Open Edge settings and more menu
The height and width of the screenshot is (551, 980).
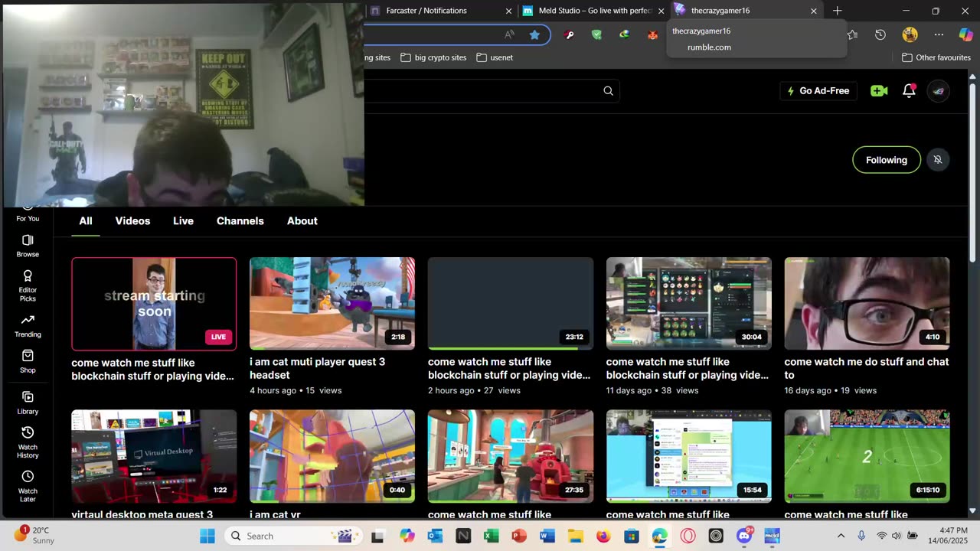pyautogui.click(x=939, y=34)
